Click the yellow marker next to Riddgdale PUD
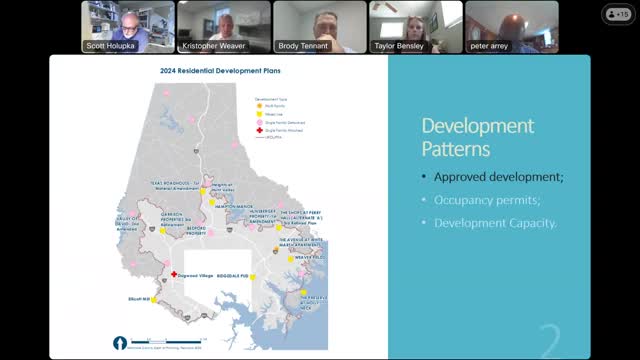640x360 pixels. tap(253, 277)
